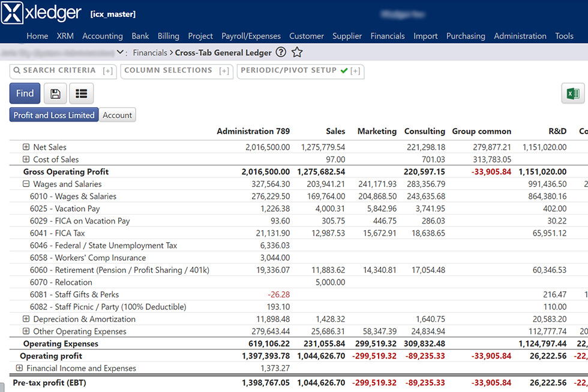Click the negative value -26.28
This screenshot has height=392, width=588.
[278, 294]
